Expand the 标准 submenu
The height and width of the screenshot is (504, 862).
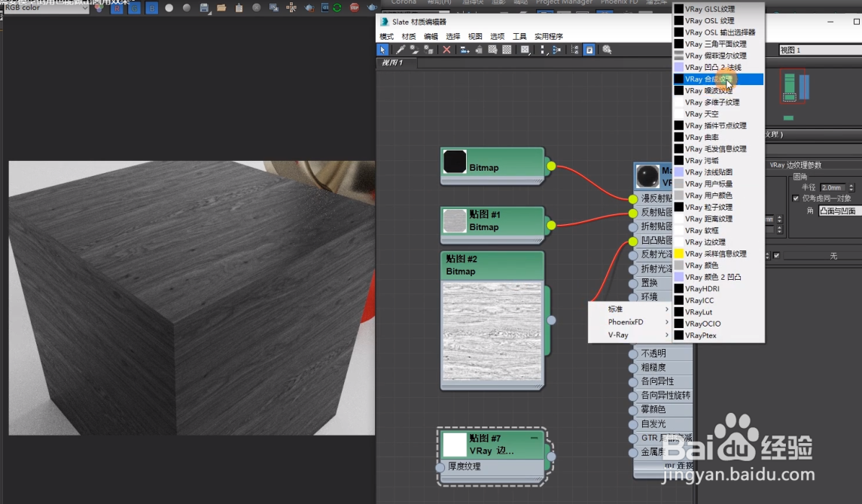(630, 309)
